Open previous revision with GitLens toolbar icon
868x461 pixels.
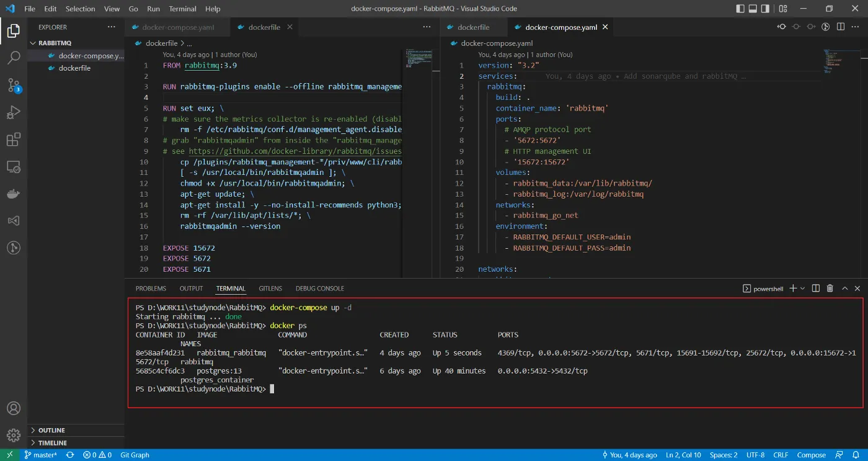pos(782,27)
